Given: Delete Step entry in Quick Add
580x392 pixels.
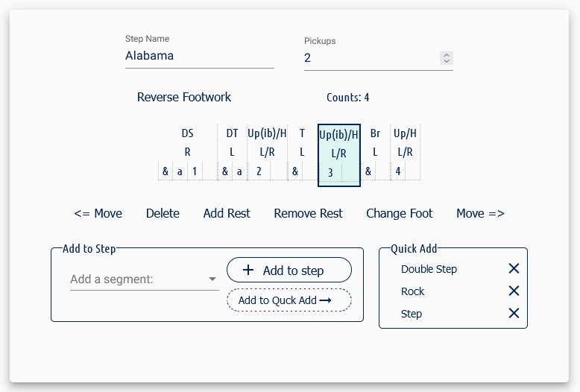Looking at the screenshot, I should point(514,314).
